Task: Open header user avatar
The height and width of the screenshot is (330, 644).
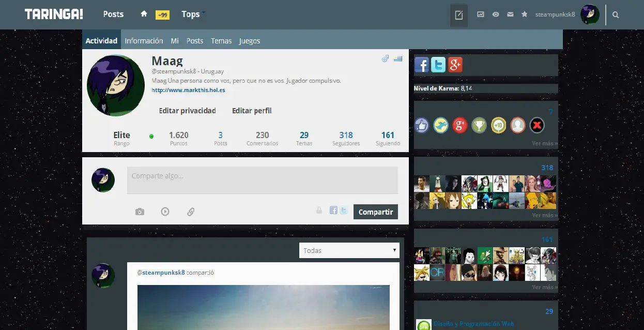Action: pyautogui.click(x=590, y=14)
